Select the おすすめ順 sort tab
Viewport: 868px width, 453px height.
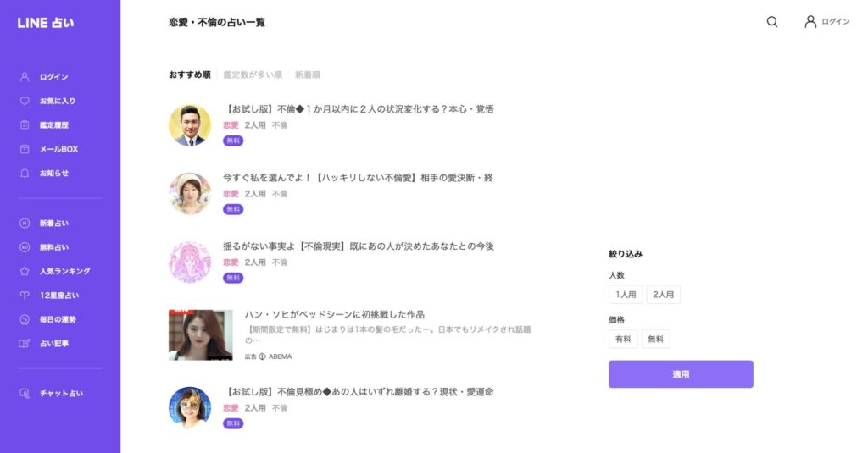pyautogui.click(x=190, y=75)
